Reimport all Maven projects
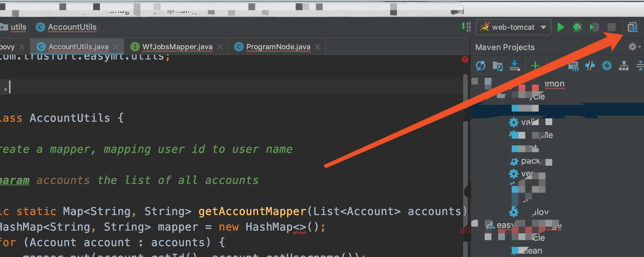This screenshot has width=644, height=257. pyautogui.click(x=481, y=66)
